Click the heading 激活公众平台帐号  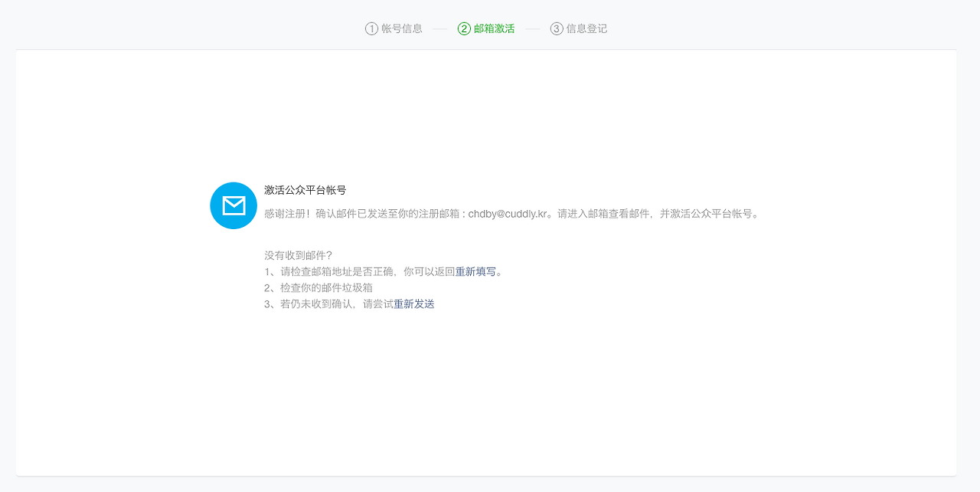(x=303, y=189)
